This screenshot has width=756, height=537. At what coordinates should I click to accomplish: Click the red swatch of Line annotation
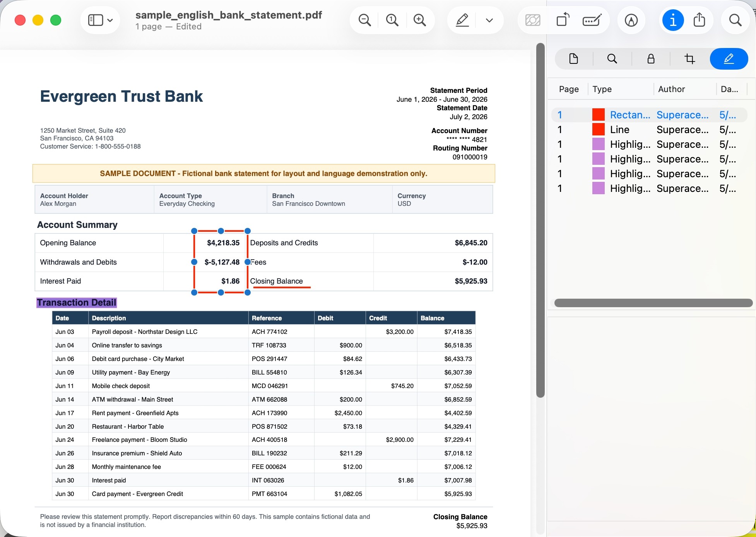[x=598, y=130]
